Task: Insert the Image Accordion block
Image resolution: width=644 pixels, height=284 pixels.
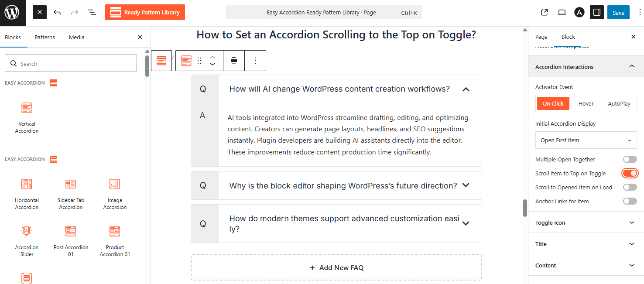Action: click(115, 194)
